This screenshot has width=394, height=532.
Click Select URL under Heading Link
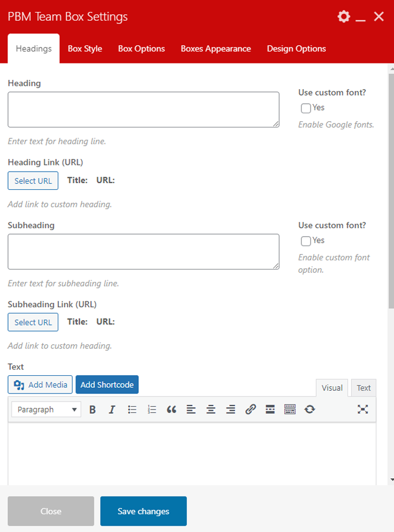click(x=33, y=181)
